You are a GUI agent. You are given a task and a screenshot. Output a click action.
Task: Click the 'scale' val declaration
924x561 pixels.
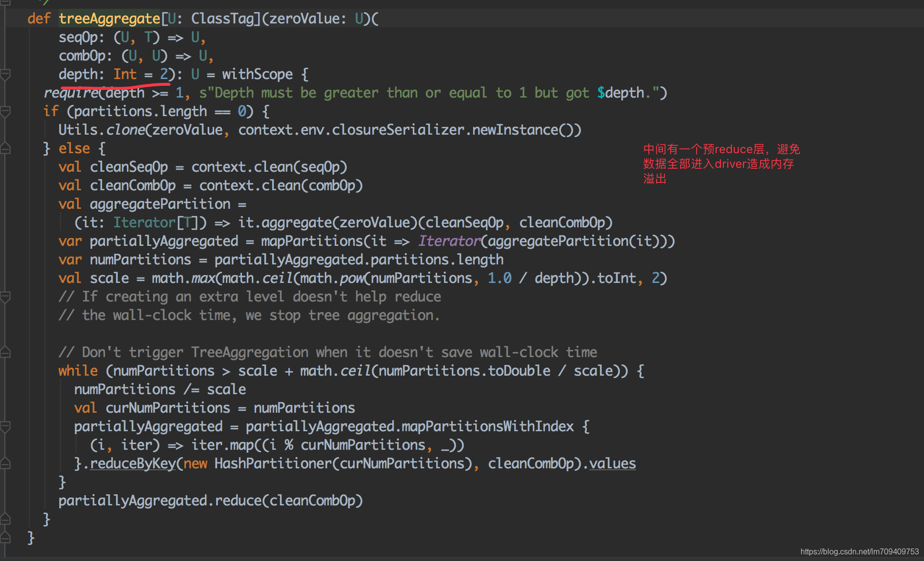click(x=109, y=278)
